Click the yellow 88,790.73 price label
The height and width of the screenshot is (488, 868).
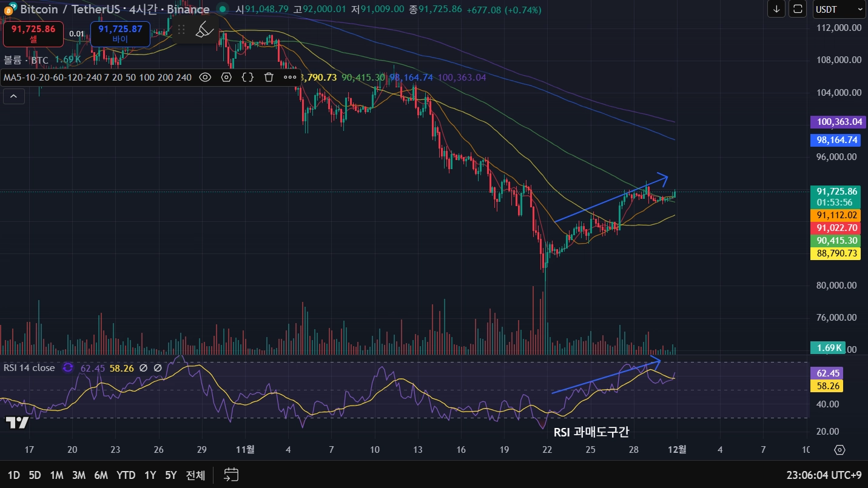[837, 253]
